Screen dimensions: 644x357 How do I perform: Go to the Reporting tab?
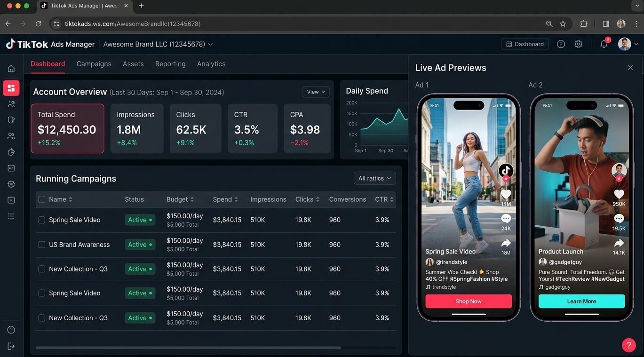pos(170,64)
